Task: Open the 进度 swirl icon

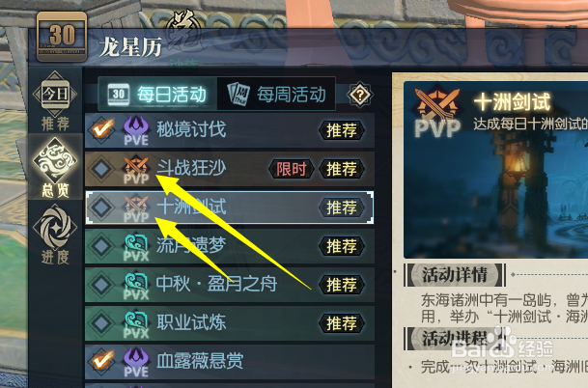Action: click(x=55, y=235)
